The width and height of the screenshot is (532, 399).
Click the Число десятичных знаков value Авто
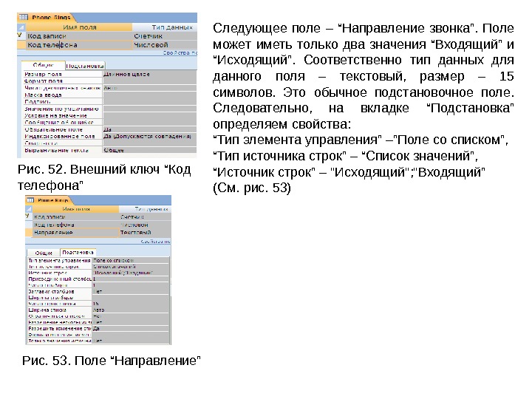(149, 88)
